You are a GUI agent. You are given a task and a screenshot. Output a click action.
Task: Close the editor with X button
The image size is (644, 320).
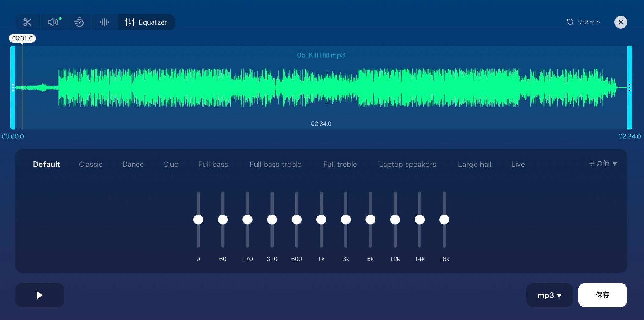pos(621,22)
